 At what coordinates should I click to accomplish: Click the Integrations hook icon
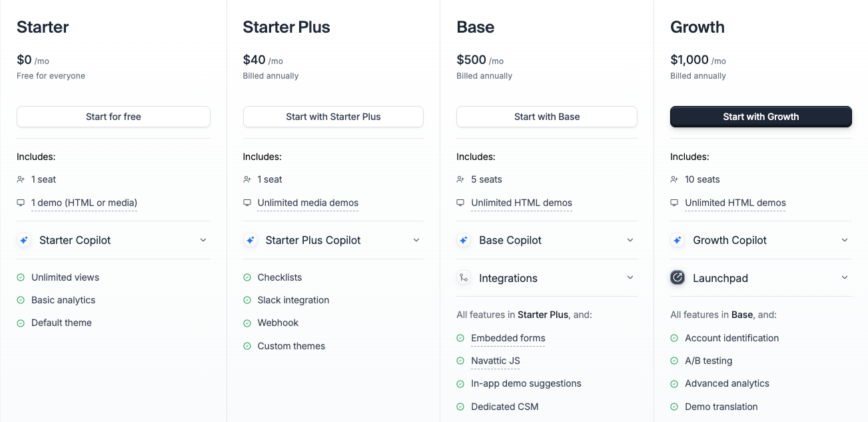point(464,278)
